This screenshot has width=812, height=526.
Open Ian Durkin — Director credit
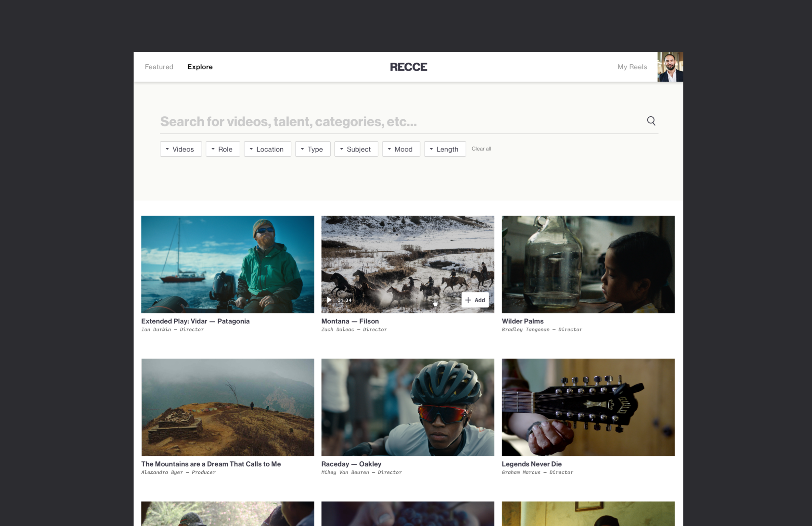click(x=173, y=330)
